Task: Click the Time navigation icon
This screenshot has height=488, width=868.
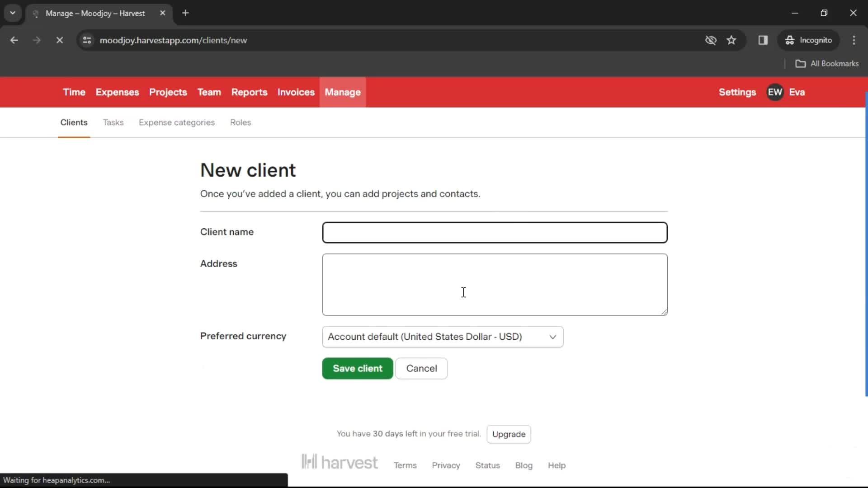Action: tap(74, 92)
